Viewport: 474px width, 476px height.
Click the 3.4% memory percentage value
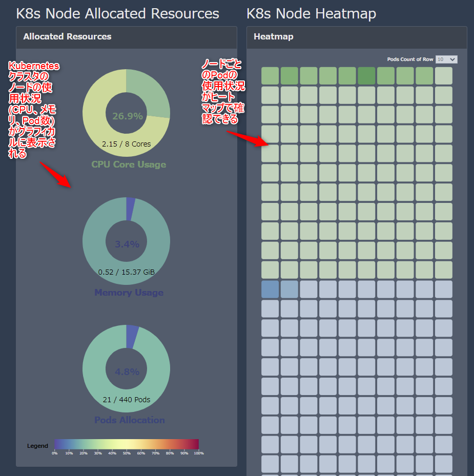[127, 244]
